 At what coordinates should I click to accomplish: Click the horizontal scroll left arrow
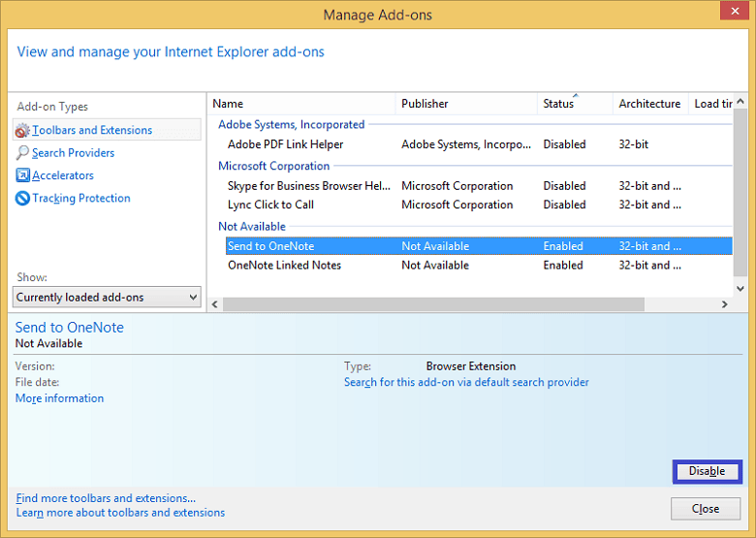click(215, 304)
